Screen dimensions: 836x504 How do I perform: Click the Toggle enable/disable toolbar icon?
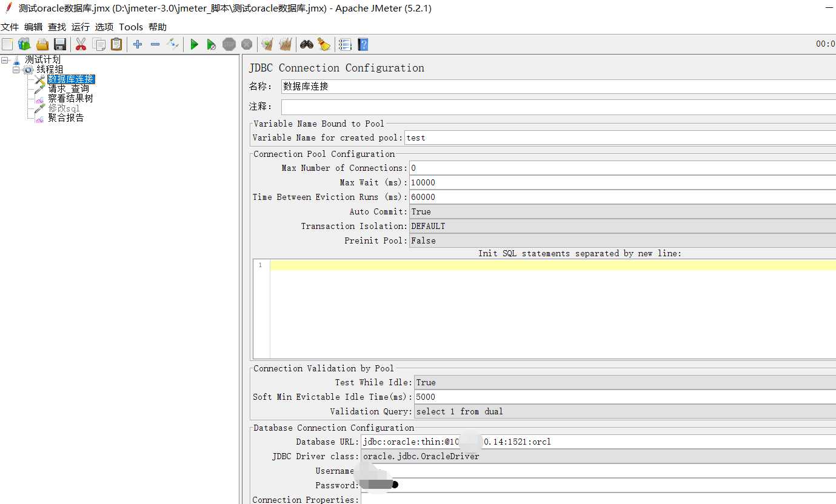(x=173, y=44)
